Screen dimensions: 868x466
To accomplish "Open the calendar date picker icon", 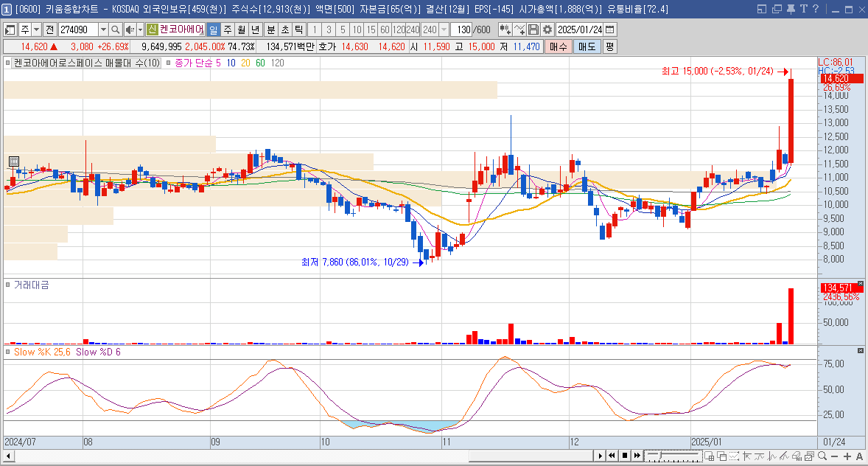I will point(610,29).
